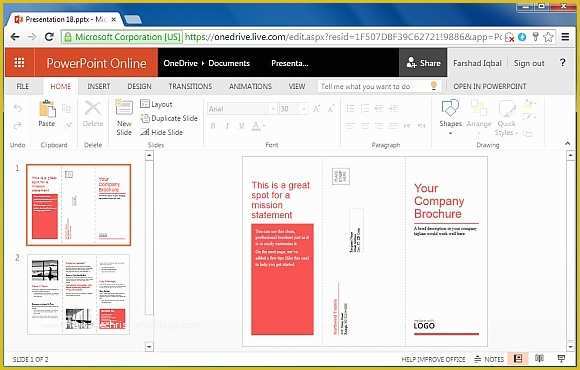Switch to editing view icon in status bar

(518, 358)
